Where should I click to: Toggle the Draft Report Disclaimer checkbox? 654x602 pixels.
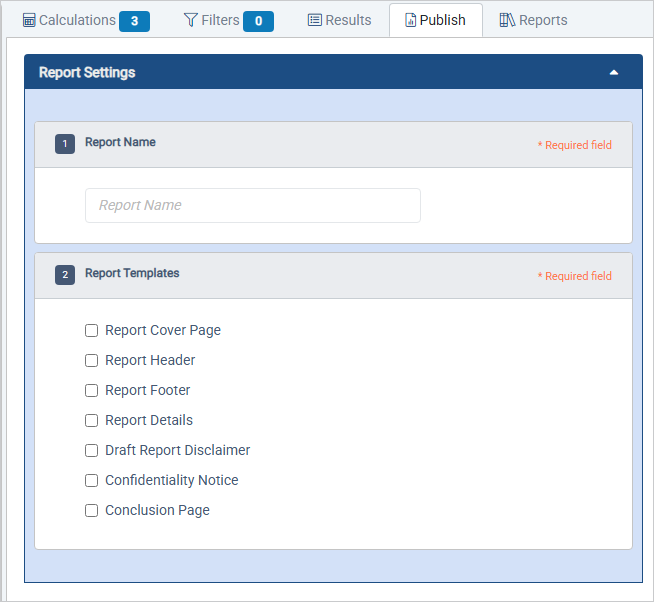(92, 450)
